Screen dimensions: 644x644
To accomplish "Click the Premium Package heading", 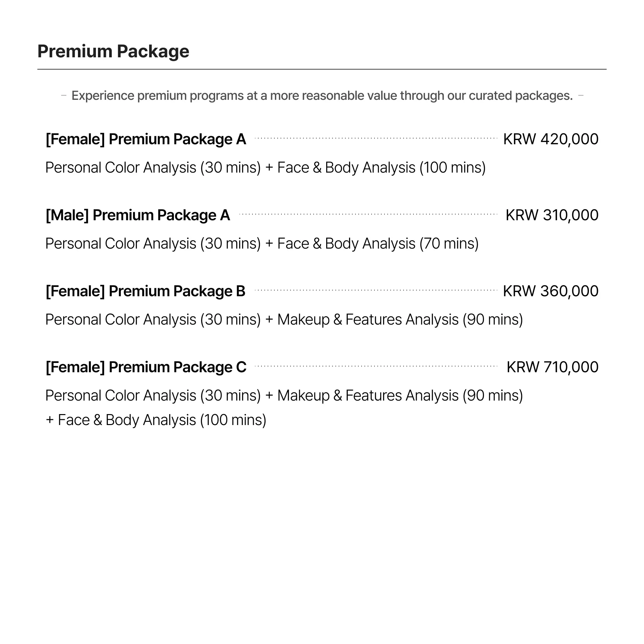I will (x=113, y=51).
